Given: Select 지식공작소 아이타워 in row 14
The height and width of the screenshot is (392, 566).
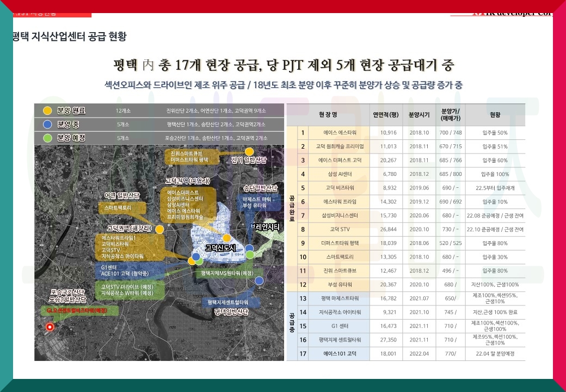Looking at the screenshot, I should click(x=340, y=312).
